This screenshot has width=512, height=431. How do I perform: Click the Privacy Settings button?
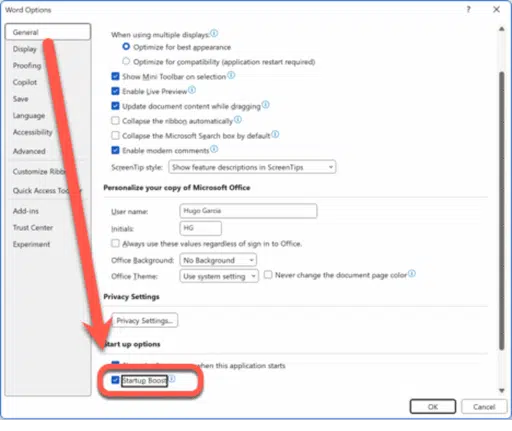coord(145,320)
